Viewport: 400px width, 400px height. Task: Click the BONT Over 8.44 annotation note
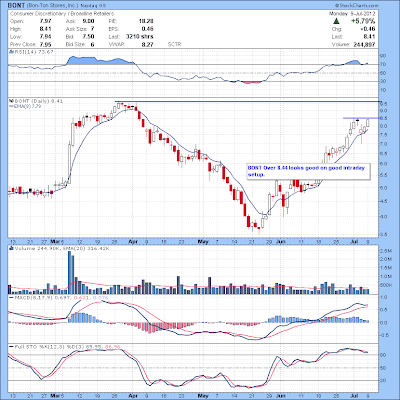(x=308, y=171)
